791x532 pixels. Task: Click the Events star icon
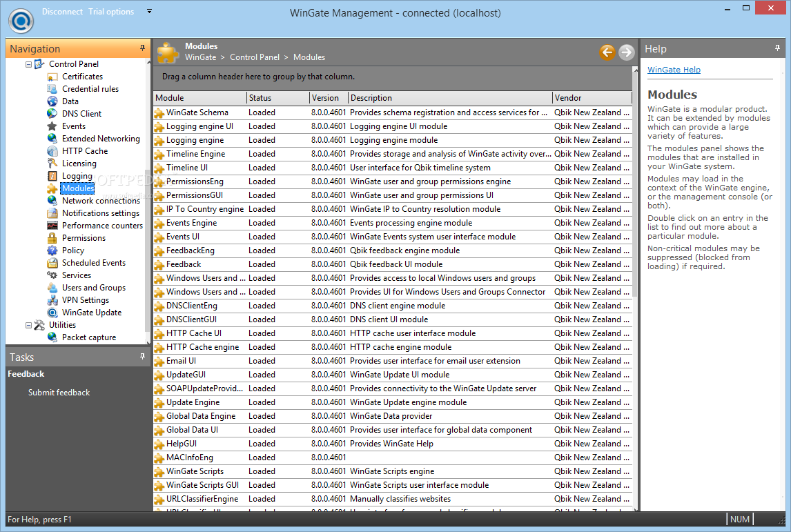click(x=52, y=126)
